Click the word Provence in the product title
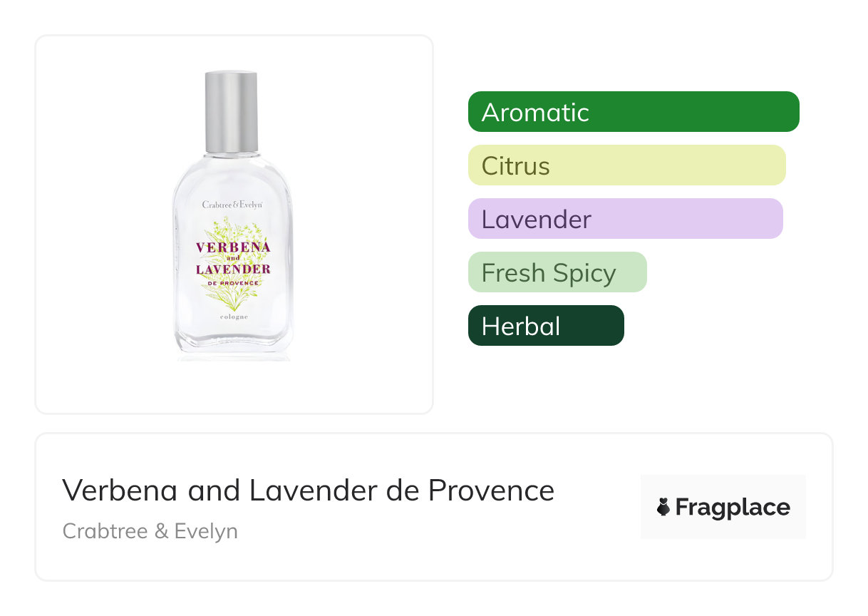This screenshot has width=868, height=616. 491,491
